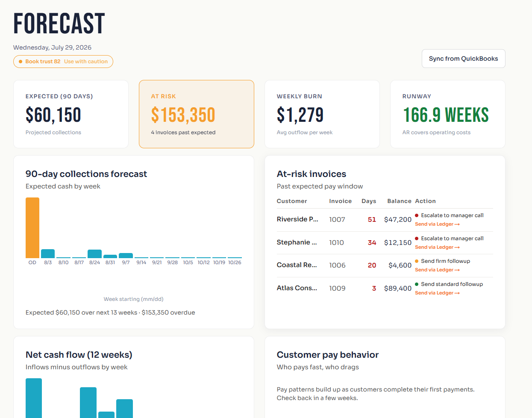Select the 9/7 week bar in forecast chart
The image size is (532, 418).
126,256
